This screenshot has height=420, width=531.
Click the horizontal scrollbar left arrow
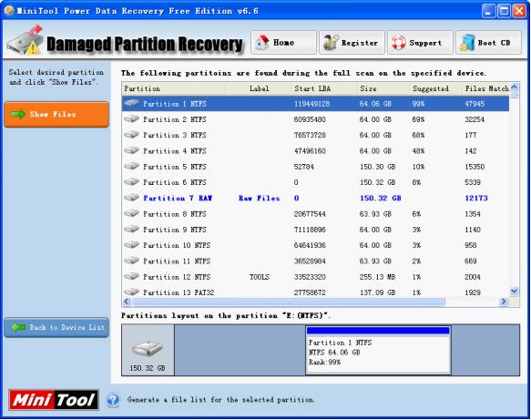point(127,302)
